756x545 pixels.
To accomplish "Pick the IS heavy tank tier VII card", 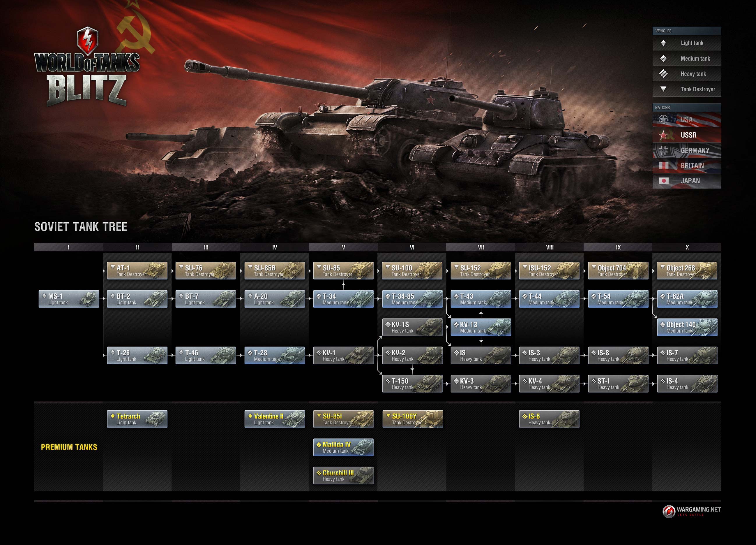I will (481, 355).
